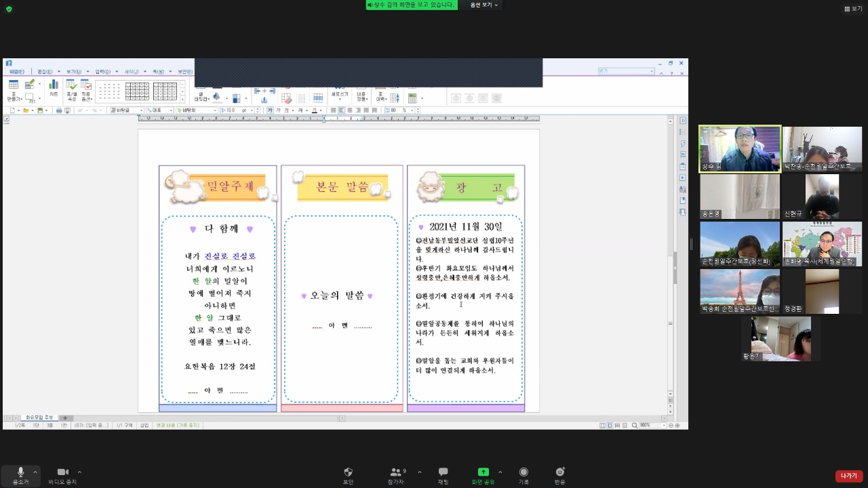Select the center align paragraph button

click(x=349, y=110)
